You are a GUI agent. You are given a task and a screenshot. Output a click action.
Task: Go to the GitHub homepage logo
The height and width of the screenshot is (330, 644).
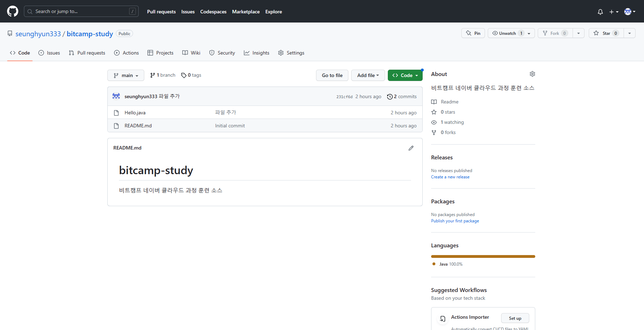point(13,11)
